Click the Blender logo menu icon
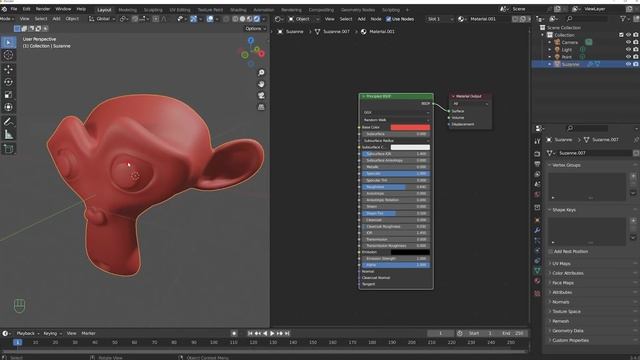Image resolution: width=640 pixels, height=360 pixels. click(x=4, y=9)
